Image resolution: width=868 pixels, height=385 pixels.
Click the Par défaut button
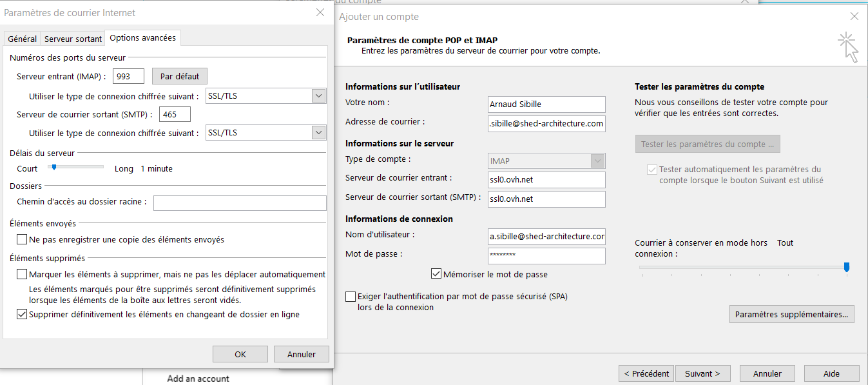pyautogui.click(x=180, y=76)
